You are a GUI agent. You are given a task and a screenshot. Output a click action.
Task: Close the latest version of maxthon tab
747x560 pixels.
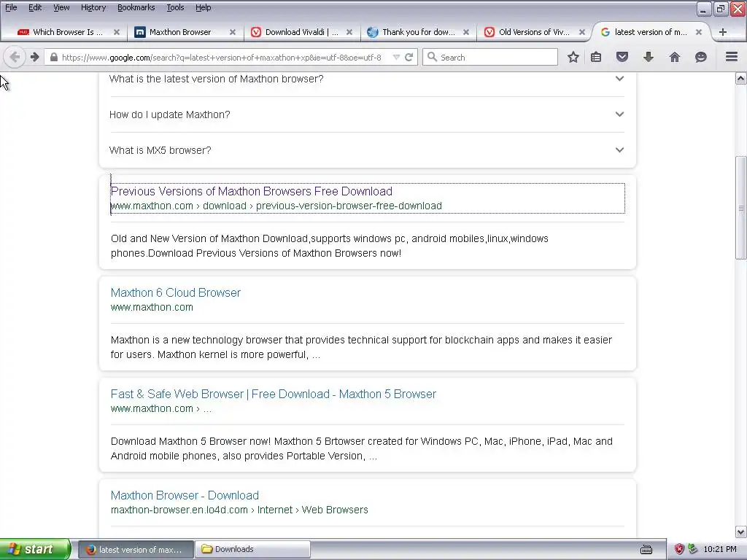click(x=698, y=32)
